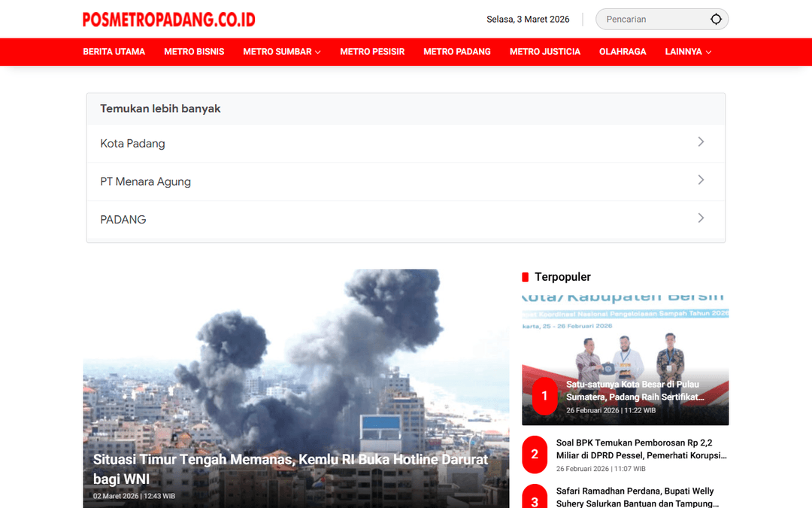Open Soal BPK Temukan Pemborosan article
This screenshot has width=812, height=508.
(x=641, y=449)
